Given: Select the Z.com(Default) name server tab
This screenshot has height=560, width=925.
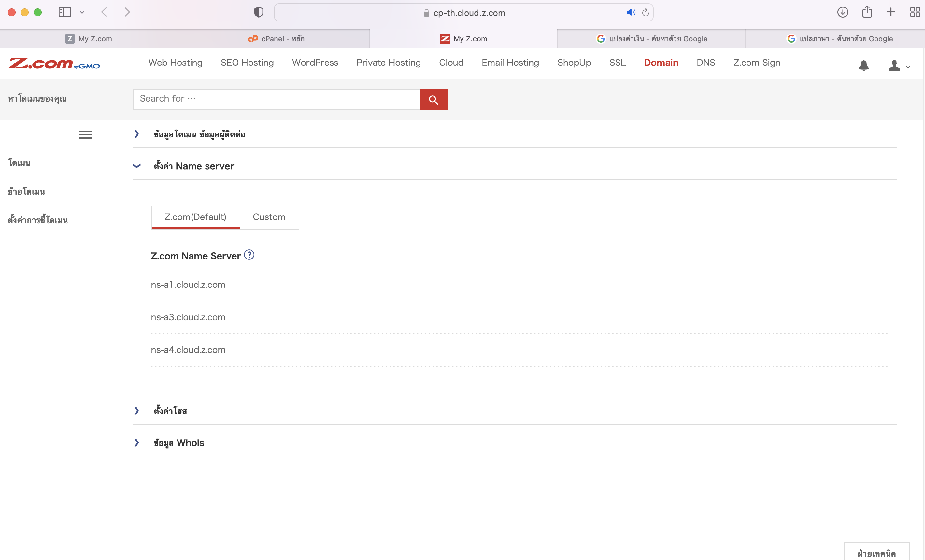Looking at the screenshot, I should [195, 217].
